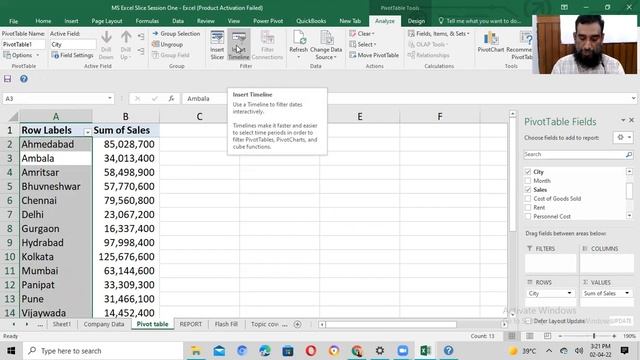Expand the PivotTable Options dropdown
The height and width of the screenshot is (360, 640).
(x=38, y=55)
